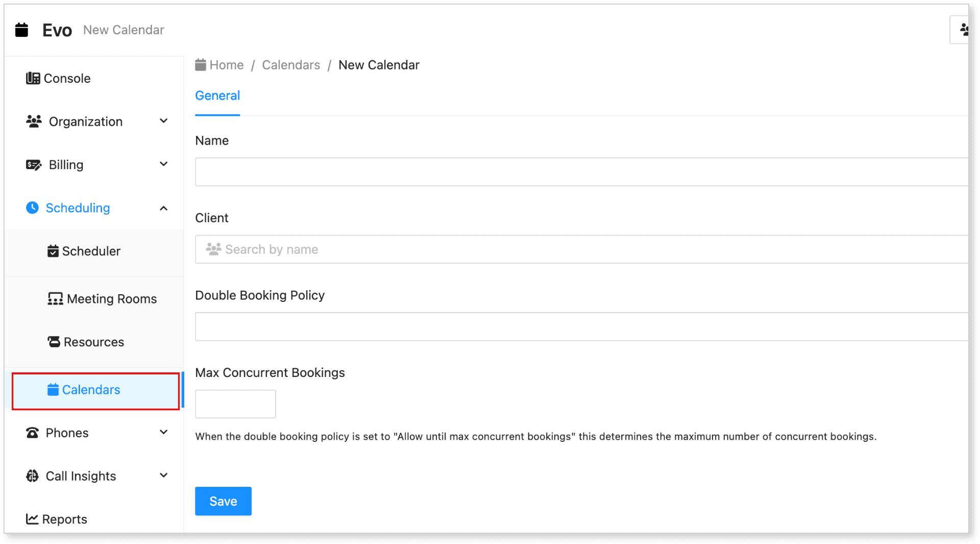Click the Scheduler calendar-check icon
Screen dimensions: 980x544
[53, 251]
